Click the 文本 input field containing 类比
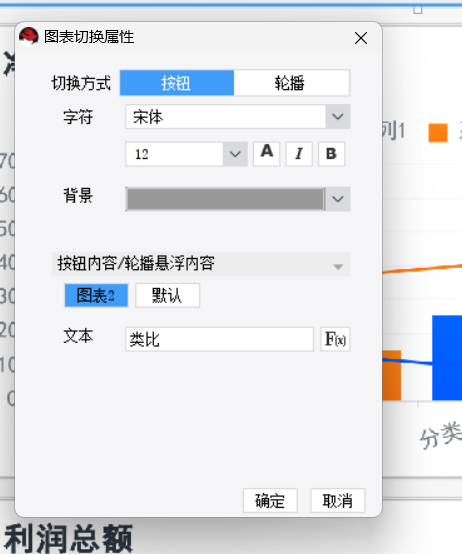The height and width of the screenshot is (554, 462). click(x=219, y=339)
